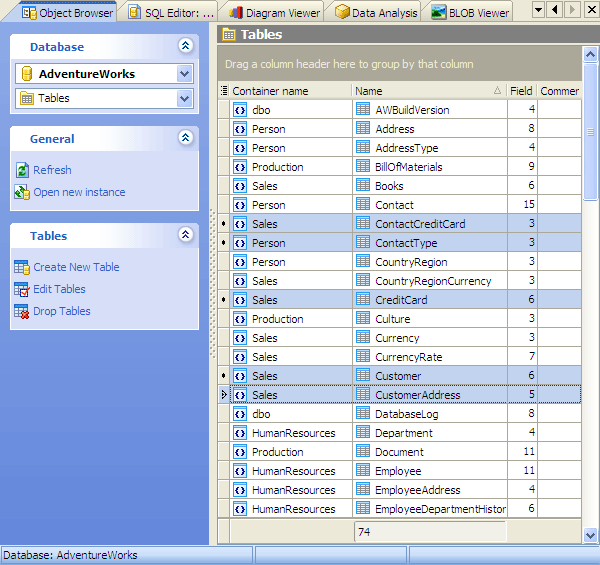
Task: Click the 74 row count footer cell
Action: (430, 532)
